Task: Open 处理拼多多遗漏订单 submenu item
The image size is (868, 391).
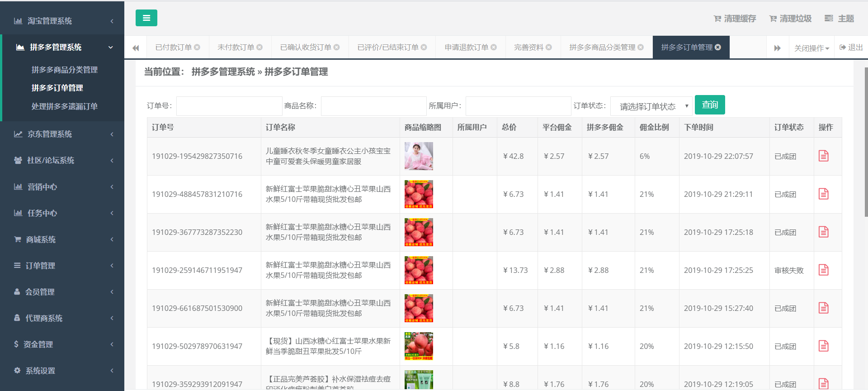Action: click(x=64, y=106)
